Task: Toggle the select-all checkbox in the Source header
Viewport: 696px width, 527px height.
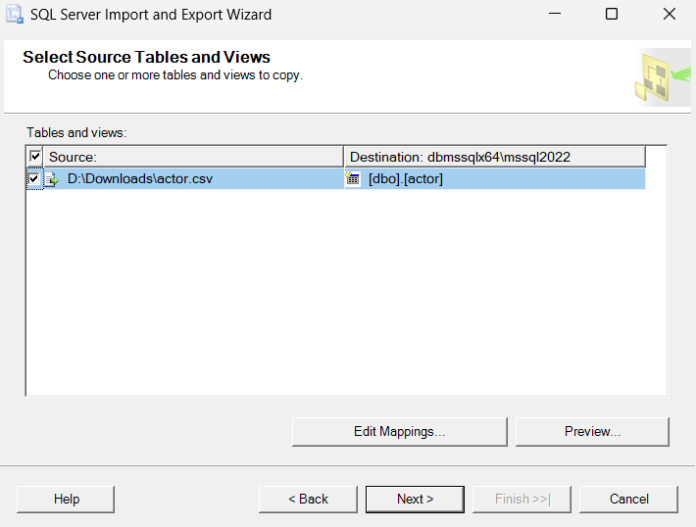Action: [x=35, y=157]
